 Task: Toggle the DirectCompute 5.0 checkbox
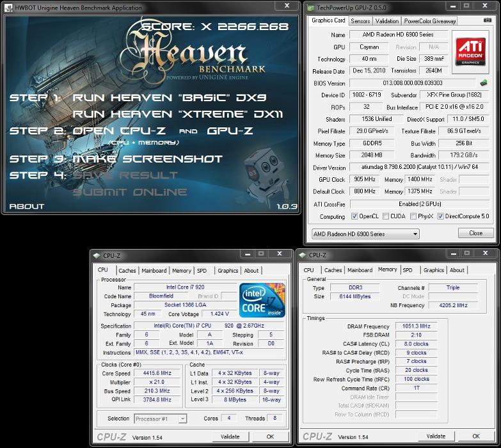coord(440,216)
